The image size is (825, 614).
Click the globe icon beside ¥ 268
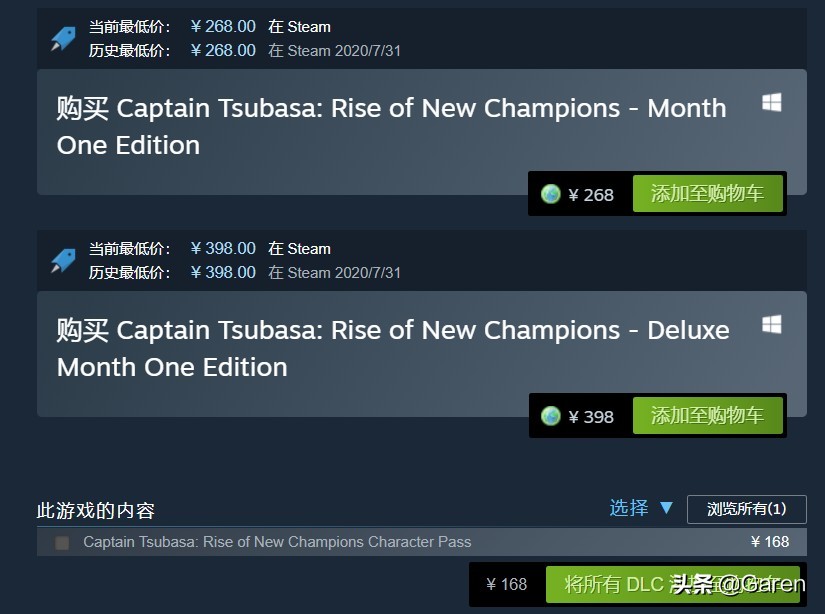[x=551, y=194]
